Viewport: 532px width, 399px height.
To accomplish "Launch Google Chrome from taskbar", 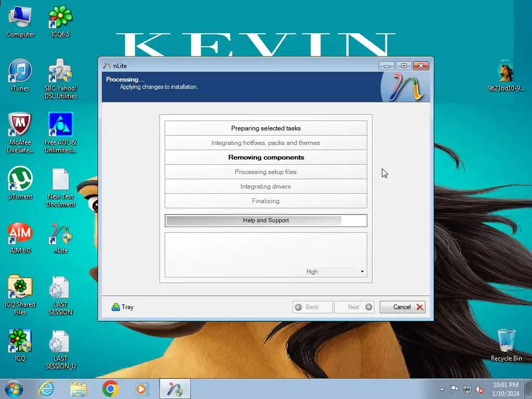I will pos(110,389).
